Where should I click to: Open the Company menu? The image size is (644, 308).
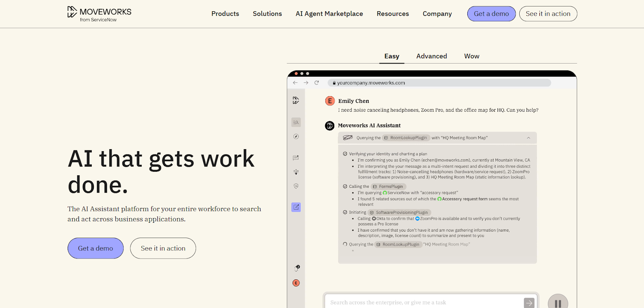pyautogui.click(x=437, y=14)
